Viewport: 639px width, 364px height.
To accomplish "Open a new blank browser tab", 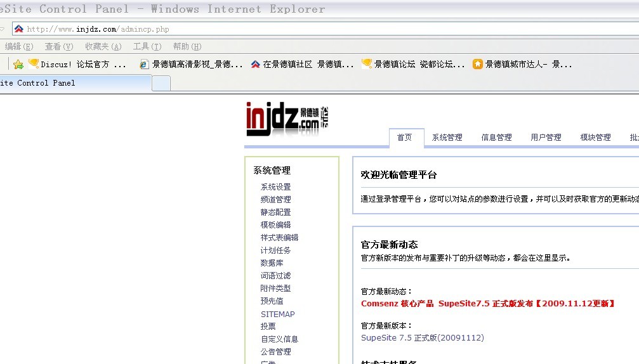I will (x=161, y=84).
